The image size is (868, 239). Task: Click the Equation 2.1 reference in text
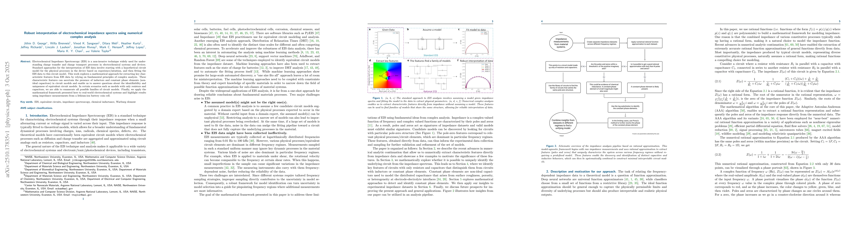pos(793,138)
